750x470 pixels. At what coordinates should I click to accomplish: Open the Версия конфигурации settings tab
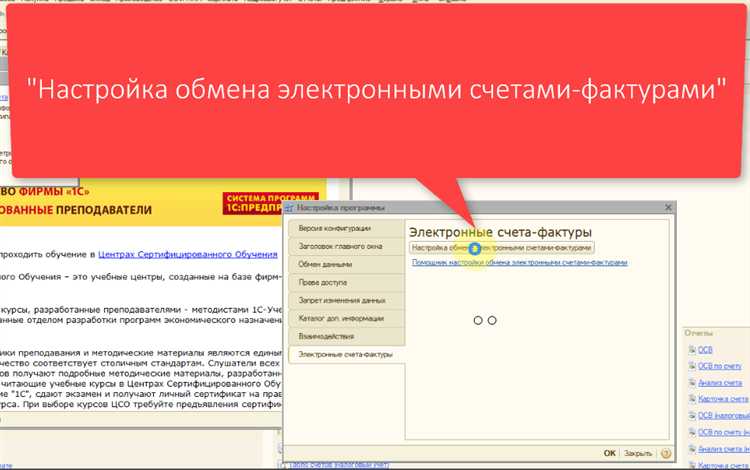(x=346, y=229)
